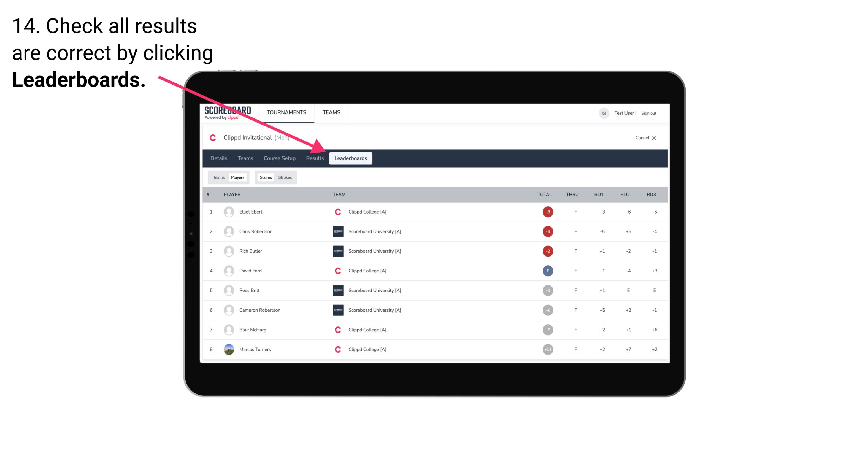Click the Teams filter button

(218, 177)
